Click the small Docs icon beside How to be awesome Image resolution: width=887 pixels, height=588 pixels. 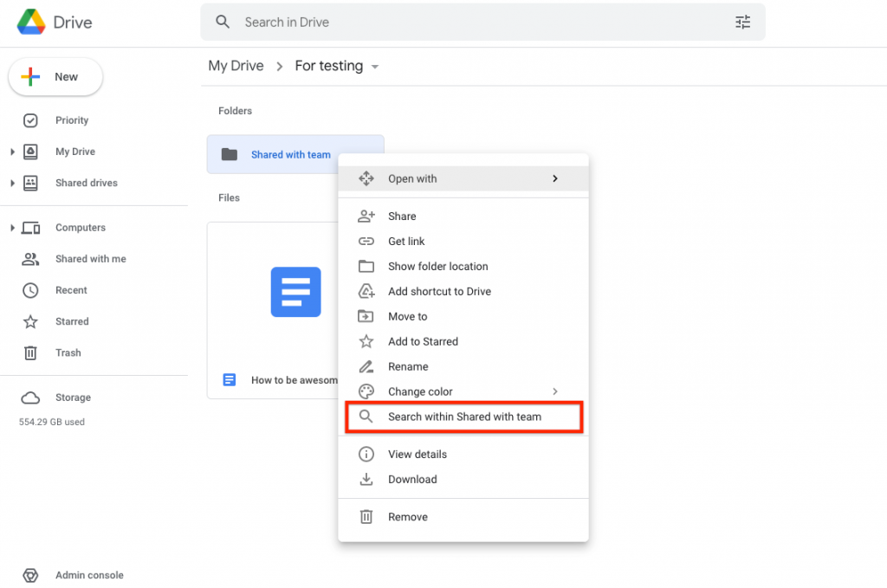coord(229,379)
